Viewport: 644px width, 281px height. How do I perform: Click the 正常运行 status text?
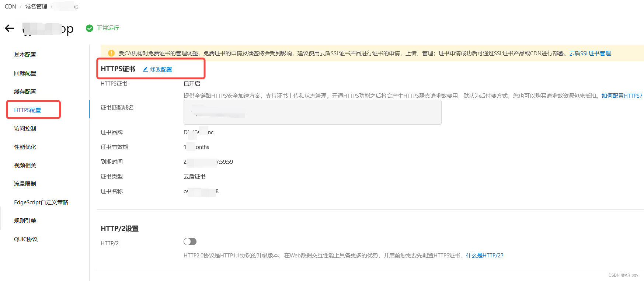[x=108, y=28]
